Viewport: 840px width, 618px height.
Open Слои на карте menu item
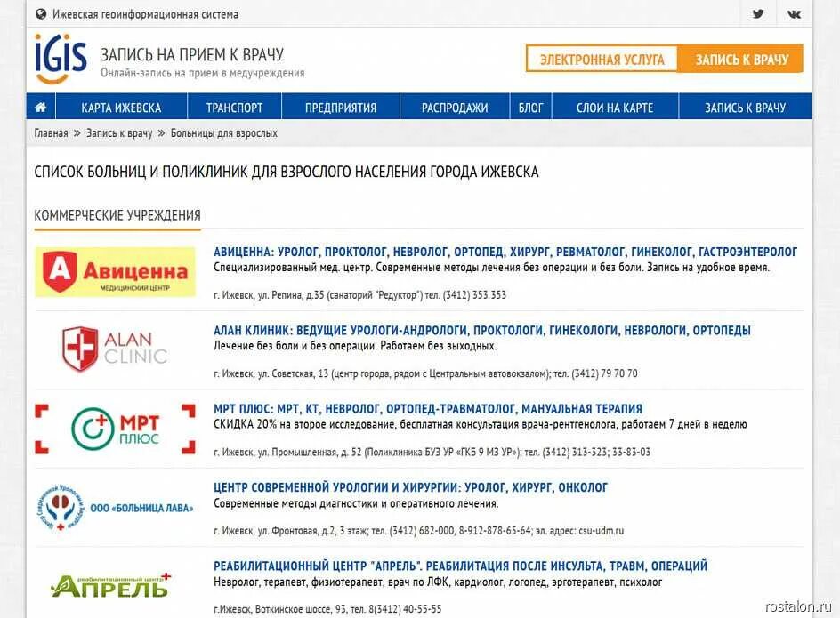click(615, 107)
